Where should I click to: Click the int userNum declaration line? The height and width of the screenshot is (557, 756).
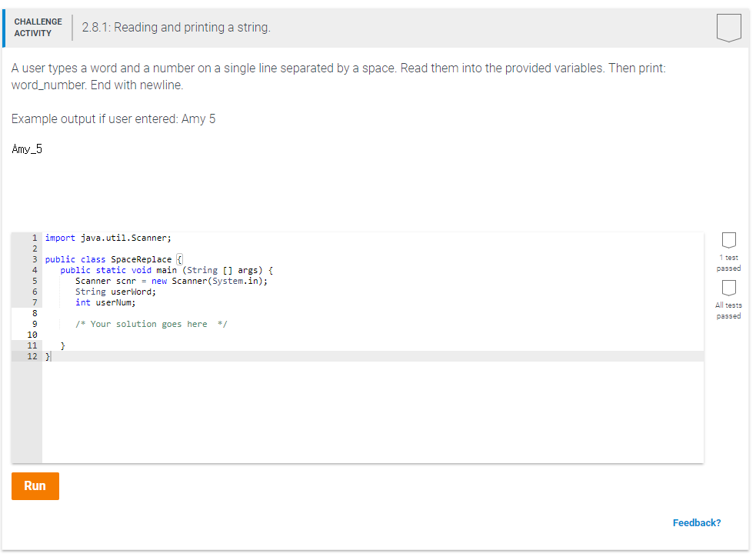(105, 302)
